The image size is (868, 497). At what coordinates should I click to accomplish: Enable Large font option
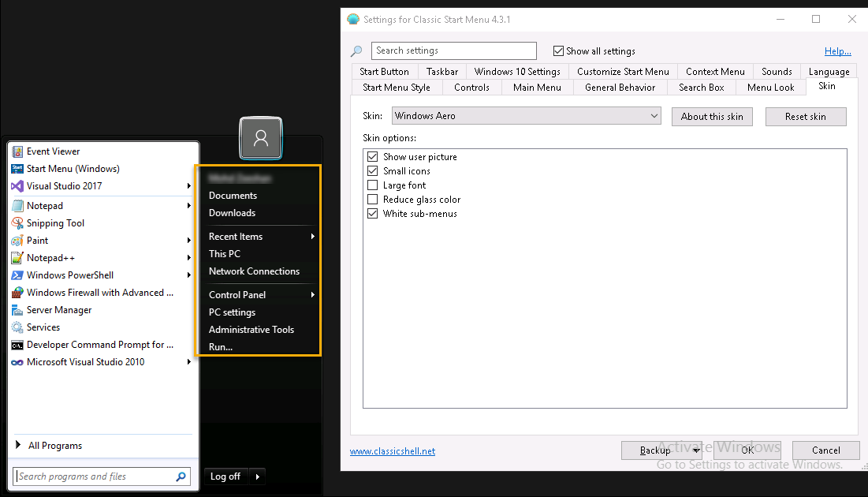pos(373,185)
